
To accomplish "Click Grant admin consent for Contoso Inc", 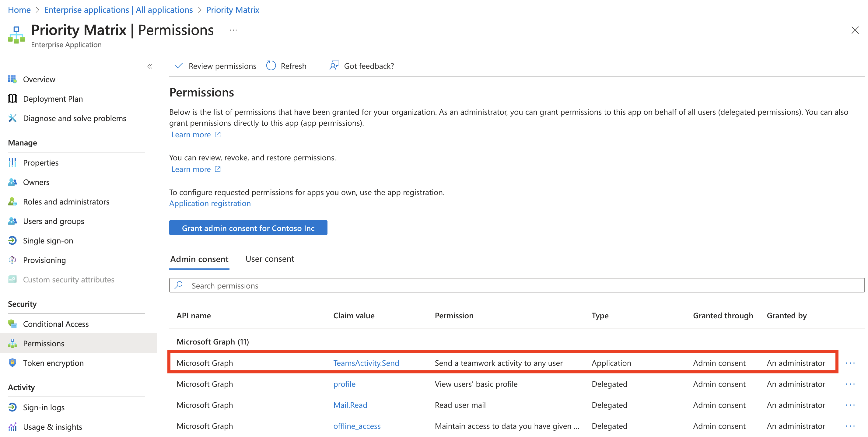I will (248, 228).
